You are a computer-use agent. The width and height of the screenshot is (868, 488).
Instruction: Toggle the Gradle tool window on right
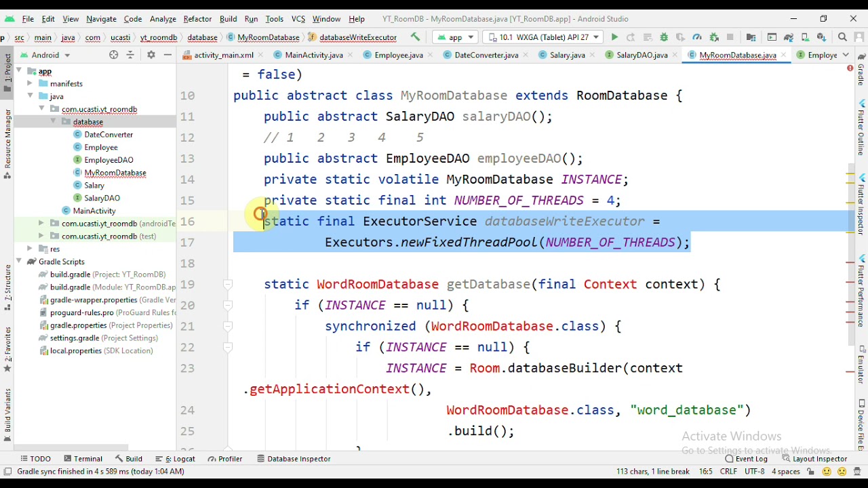tap(861, 68)
